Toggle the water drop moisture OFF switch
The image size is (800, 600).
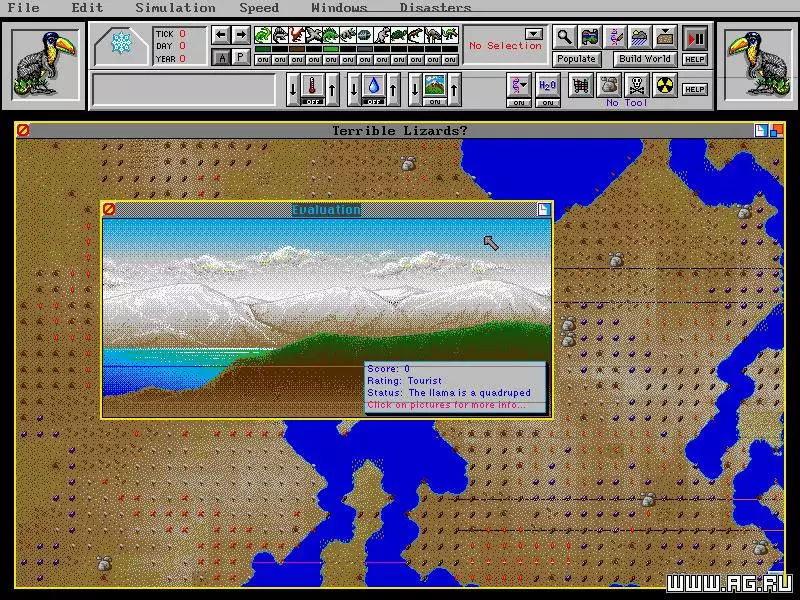(373, 102)
